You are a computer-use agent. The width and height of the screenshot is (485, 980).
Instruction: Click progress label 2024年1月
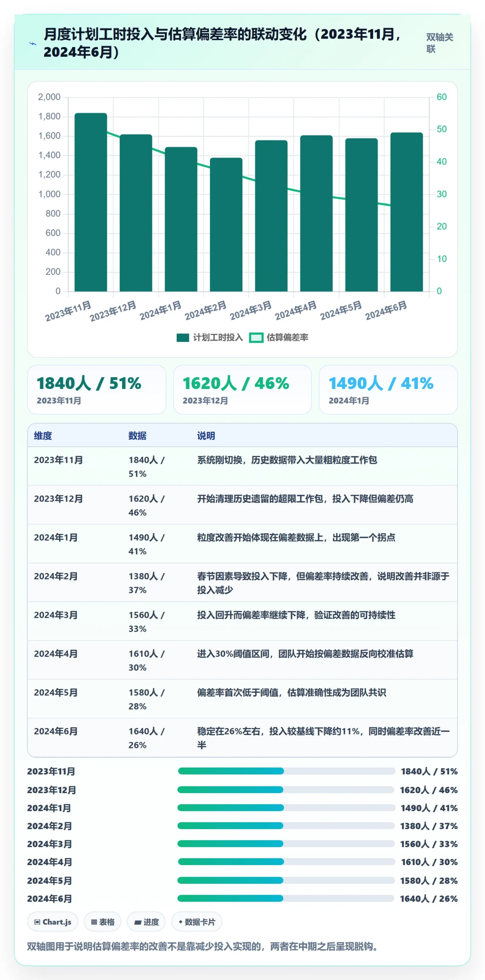(x=49, y=808)
